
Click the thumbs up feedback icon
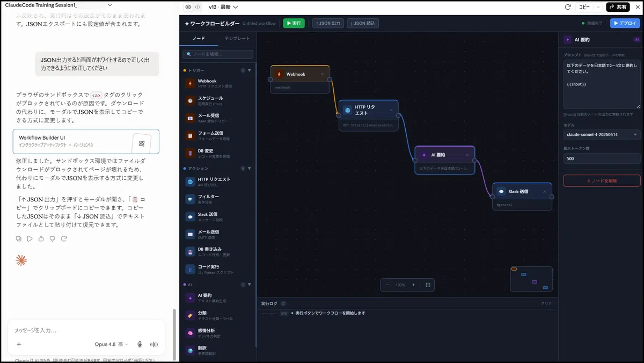[x=41, y=238]
